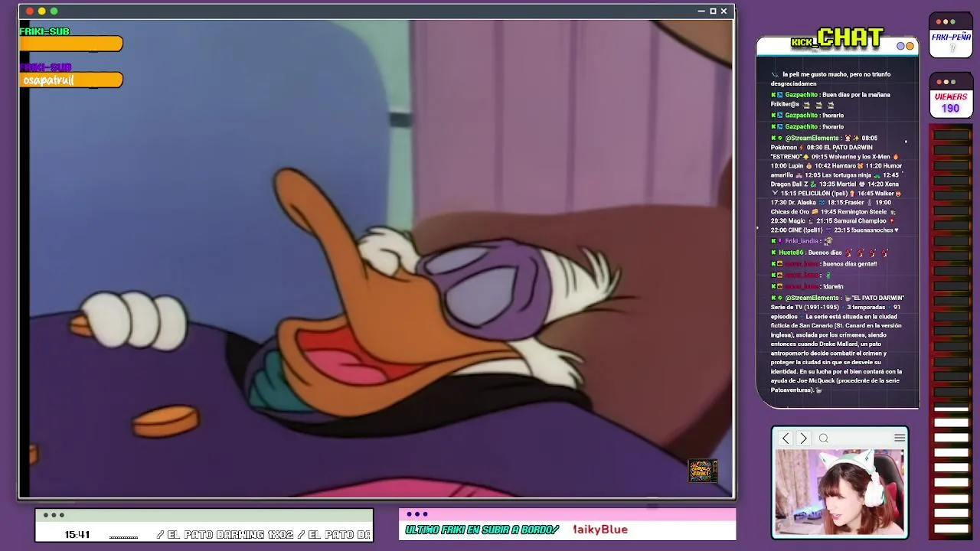Viewport: 980px width, 551px height.
Task: Click the green dot on video window
Action: (x=54, y=11)
